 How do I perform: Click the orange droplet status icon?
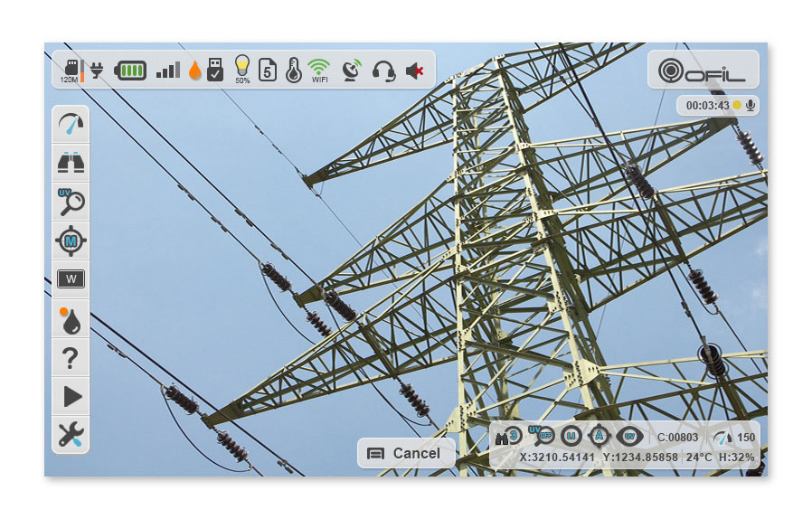194,71
